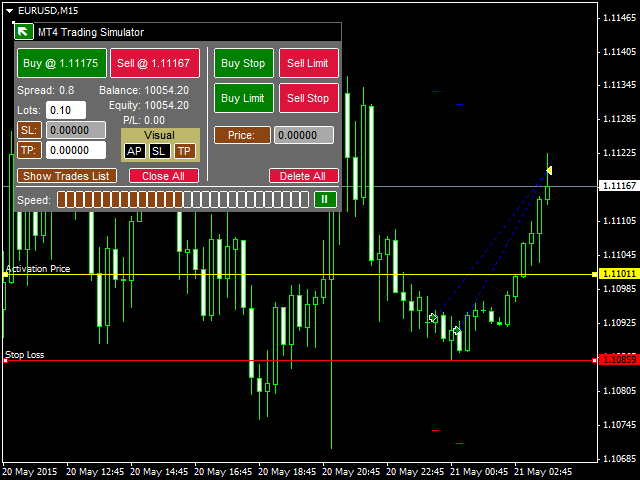Click the 1.11167 current price tag
The width and height of the screenshot is (640, 480).
pyautogui.click(x=619, y=186)
